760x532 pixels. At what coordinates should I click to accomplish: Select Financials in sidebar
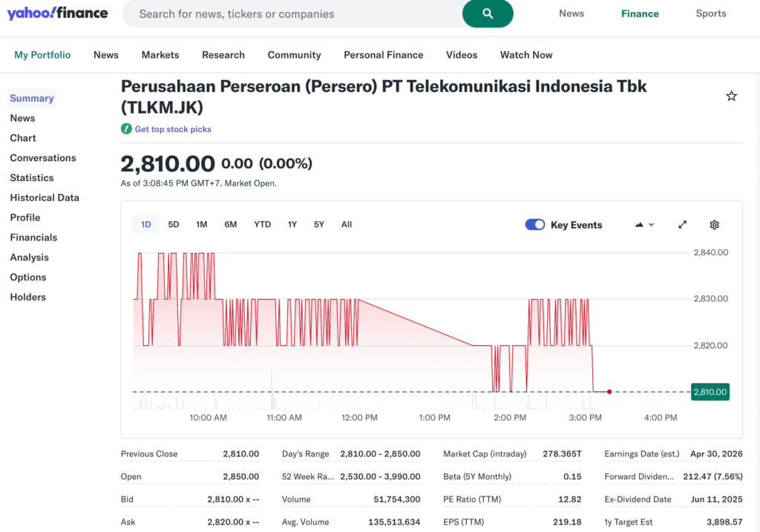click(33, 237)
